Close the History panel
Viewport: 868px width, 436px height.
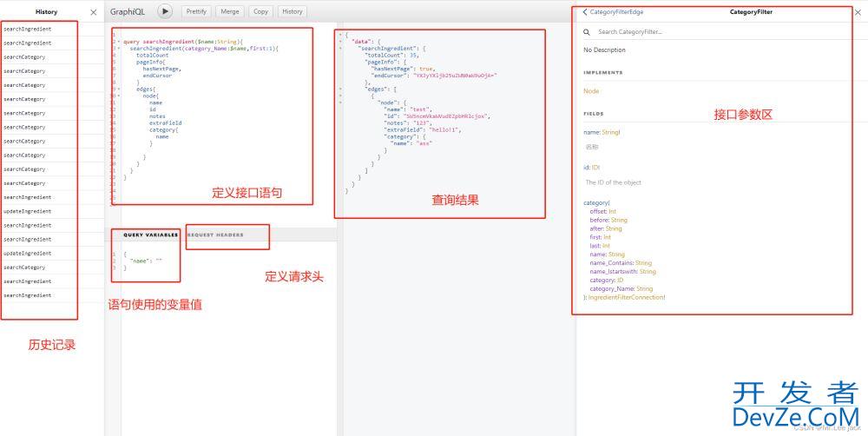94,11
